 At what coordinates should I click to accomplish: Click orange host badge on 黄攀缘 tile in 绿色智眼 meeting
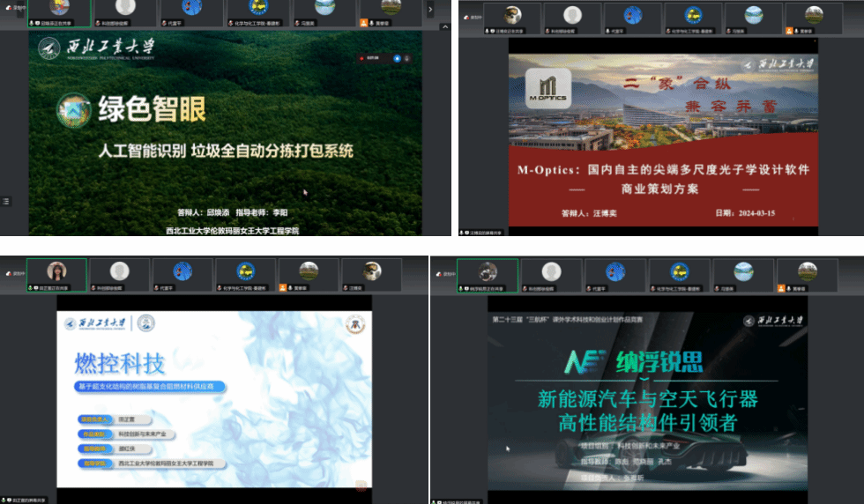coord(363,24)
